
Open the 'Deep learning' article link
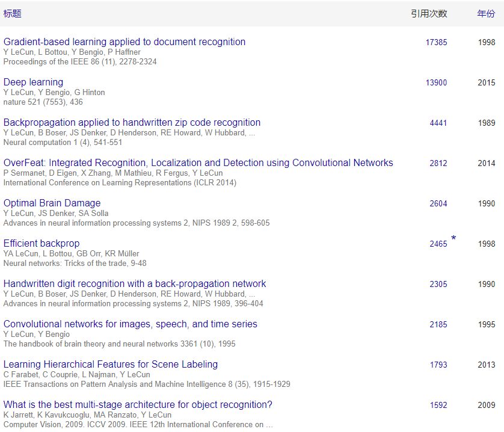tap(33, 82)
